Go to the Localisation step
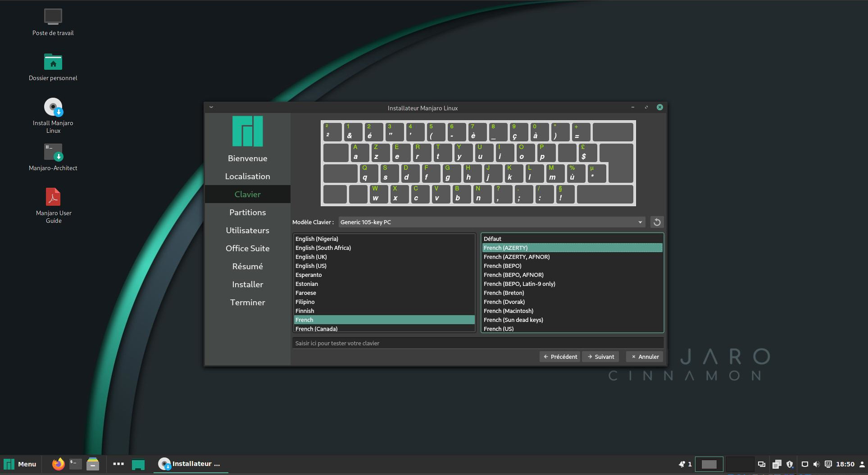This screenshot has width=868, height=475. (248, 176)
